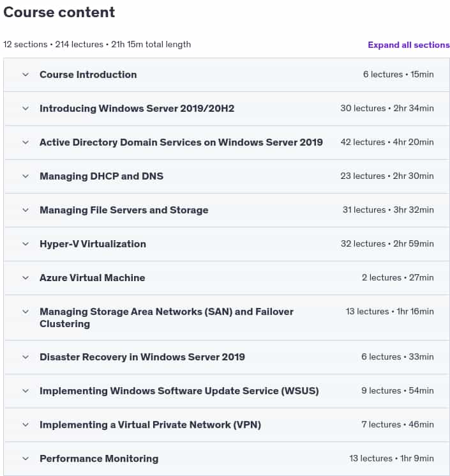Expand chevron for Managing Storage Area Networks section
Screen dimensions: 450x476
coord(26,311)
